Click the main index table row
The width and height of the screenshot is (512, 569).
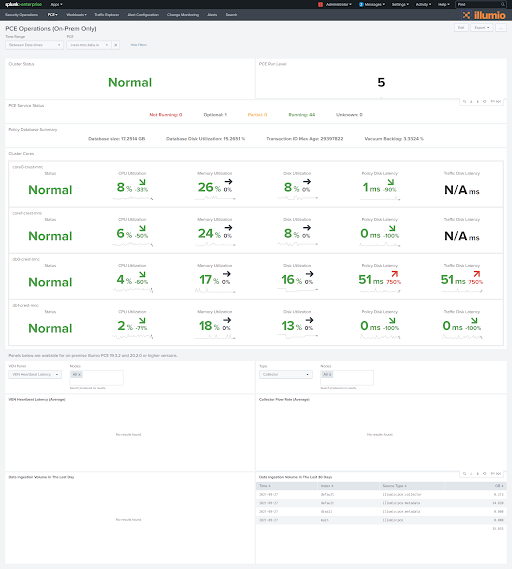pyautogui.click(x=381, y=520)
